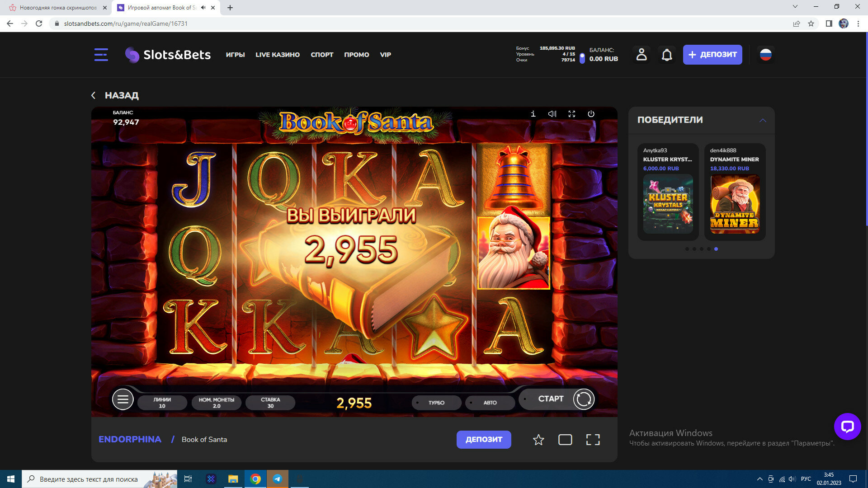Collapse the ПОБЕДИТЕЛИ panel
This screenshot has height=488, width=868.
(x=763, y=120)
